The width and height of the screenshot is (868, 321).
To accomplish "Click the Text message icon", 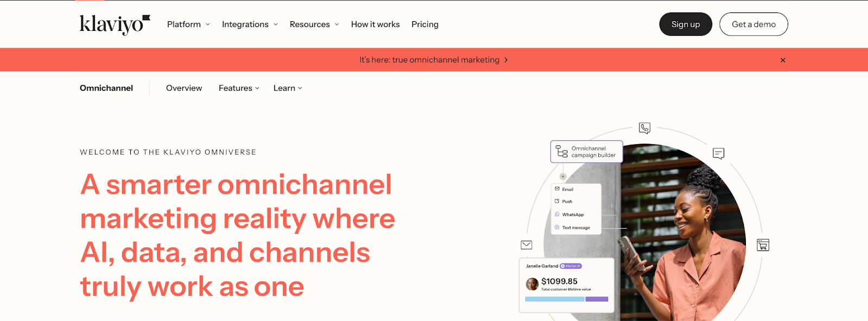I will pos(557,227).
